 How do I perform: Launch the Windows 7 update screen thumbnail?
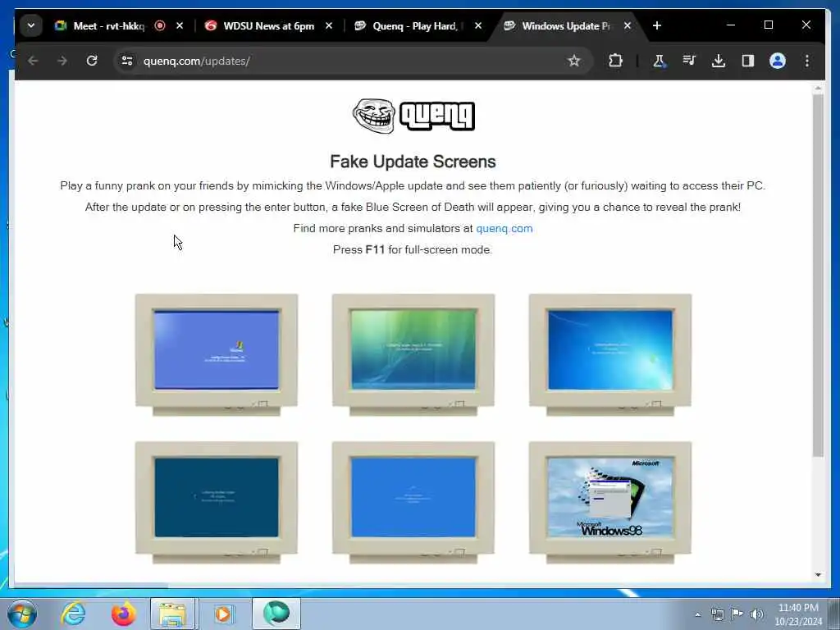tap(610, 354)
